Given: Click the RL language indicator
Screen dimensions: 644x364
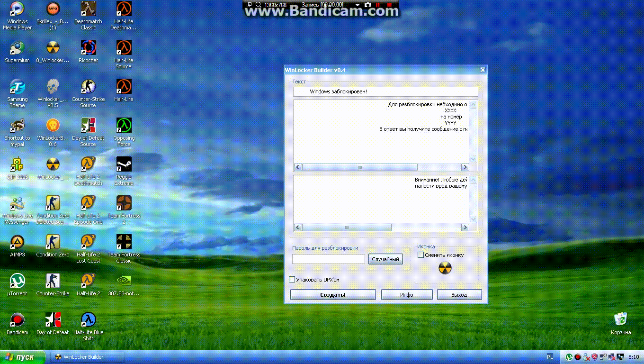Looking at the screenshot, I should 550,357.
